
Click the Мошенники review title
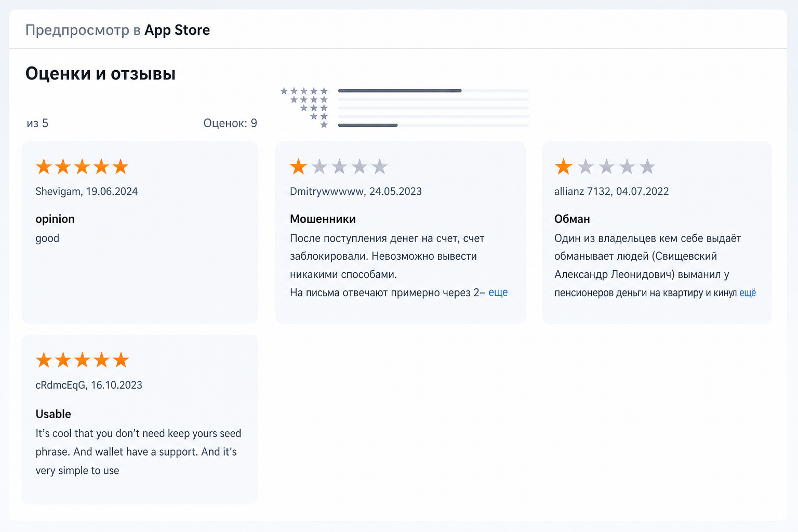323,219
